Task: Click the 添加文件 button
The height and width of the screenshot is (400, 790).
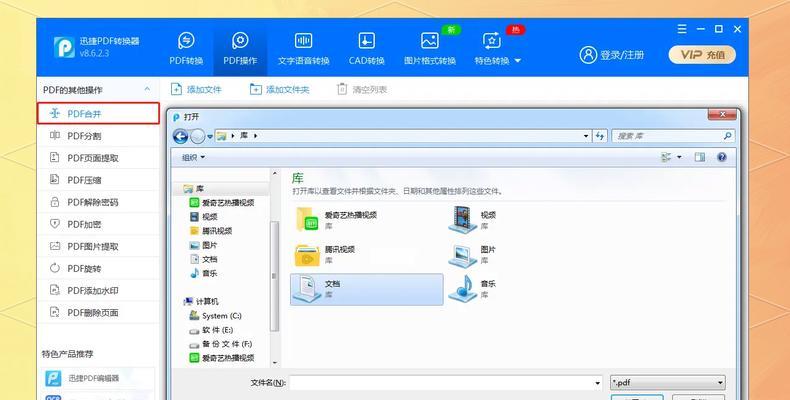Action: 196,90
